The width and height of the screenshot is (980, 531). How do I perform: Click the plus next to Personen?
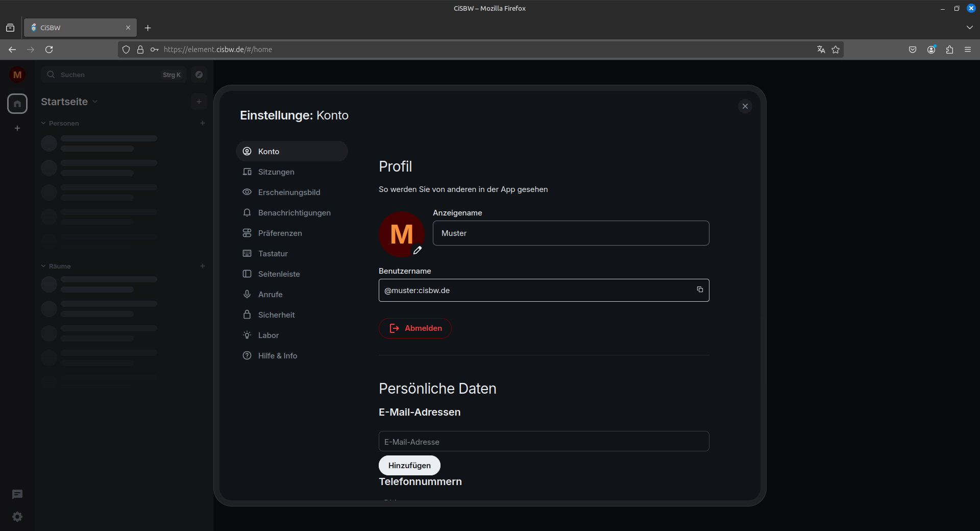202,123
